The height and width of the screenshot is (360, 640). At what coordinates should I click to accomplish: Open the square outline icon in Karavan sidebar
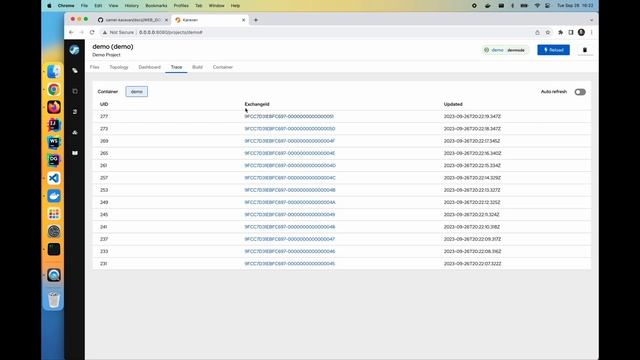tap(75, 91)
